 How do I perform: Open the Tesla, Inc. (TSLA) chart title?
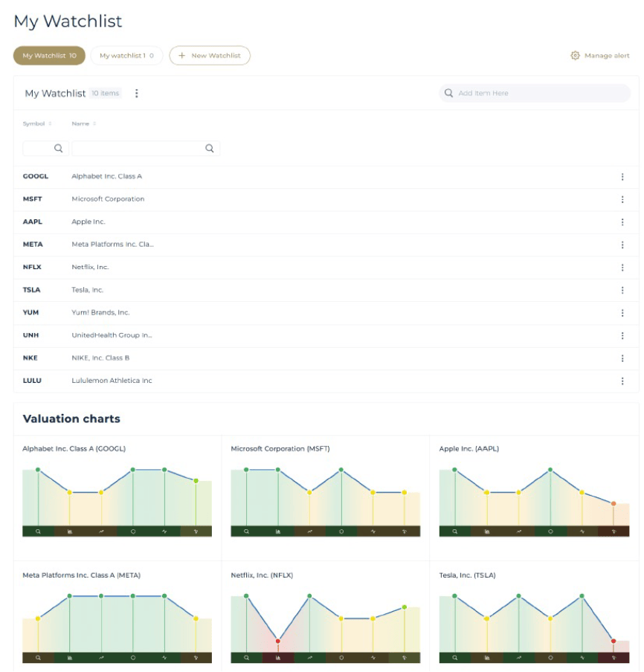[x=467, y=575]
